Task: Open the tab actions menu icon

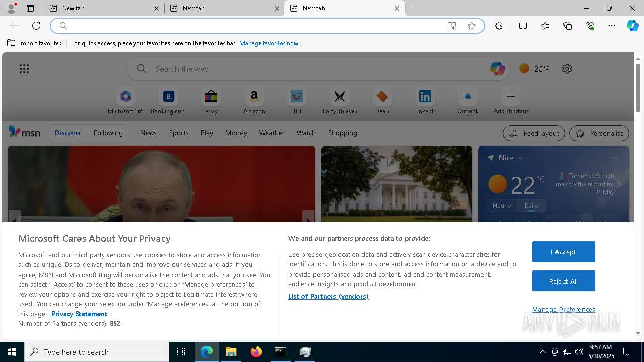Action: coord(30,8)
